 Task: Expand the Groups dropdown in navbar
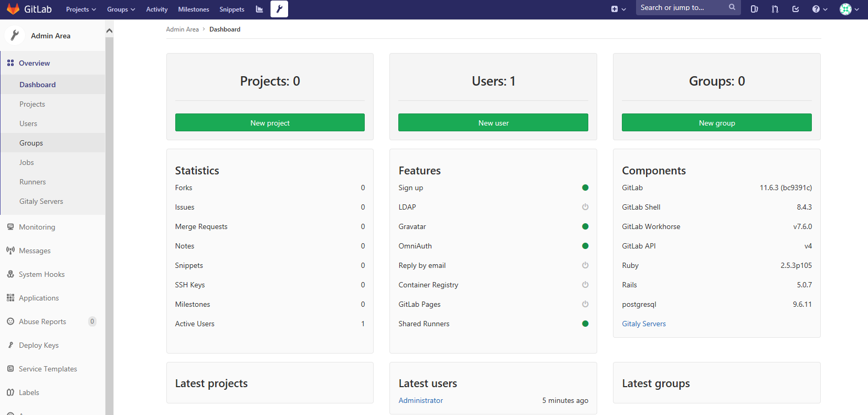pyautogui.click(x=121, y=9)
